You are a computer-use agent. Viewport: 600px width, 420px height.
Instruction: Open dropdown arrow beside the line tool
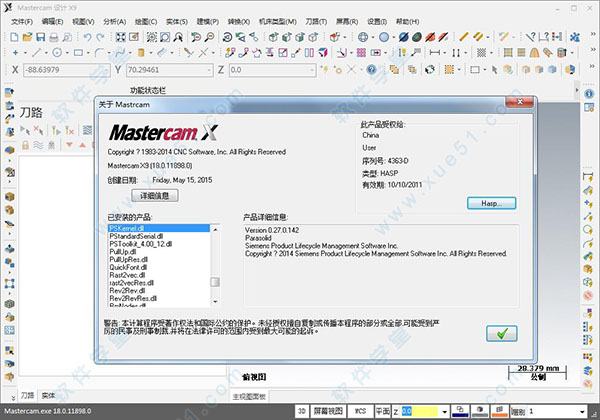click(46, 53)
